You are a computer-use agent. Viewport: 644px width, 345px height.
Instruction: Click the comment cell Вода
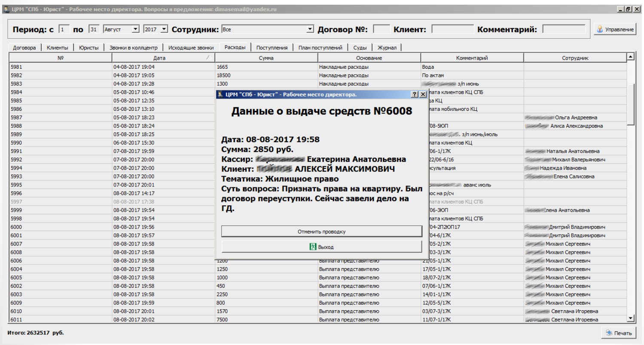(x=472, y=67)
